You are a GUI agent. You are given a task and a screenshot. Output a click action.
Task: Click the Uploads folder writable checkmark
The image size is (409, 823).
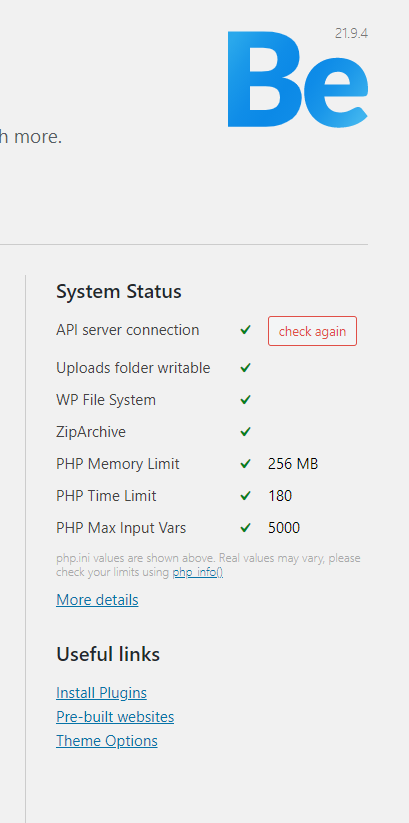coord(245,368)
